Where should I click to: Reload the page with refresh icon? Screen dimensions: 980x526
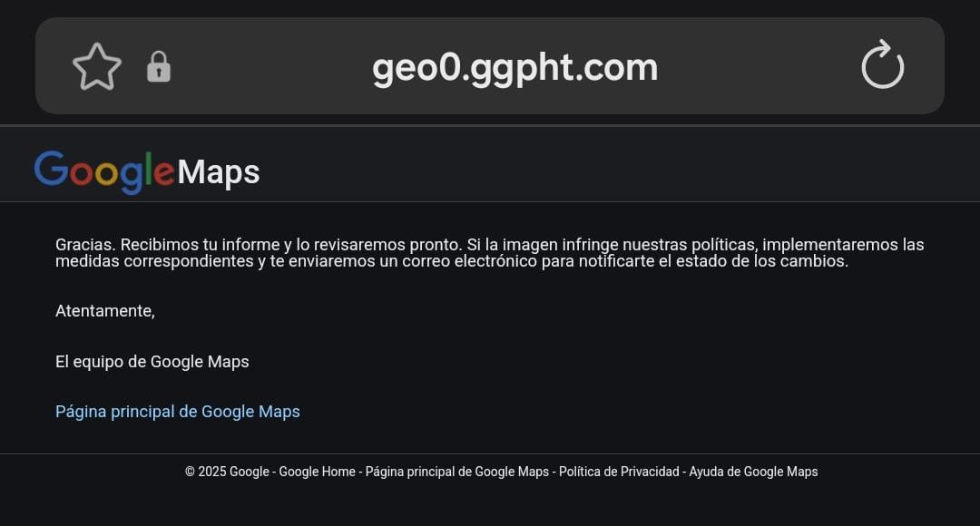point(882,66)
